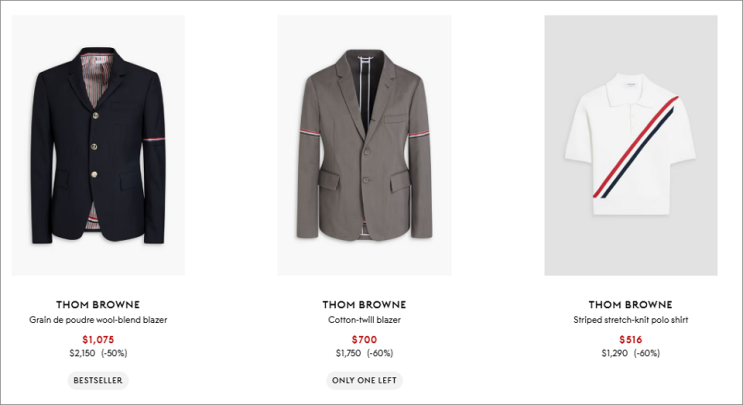Open the white striped polo shirt image
This screenshot has width=743, height=405.
631,145
